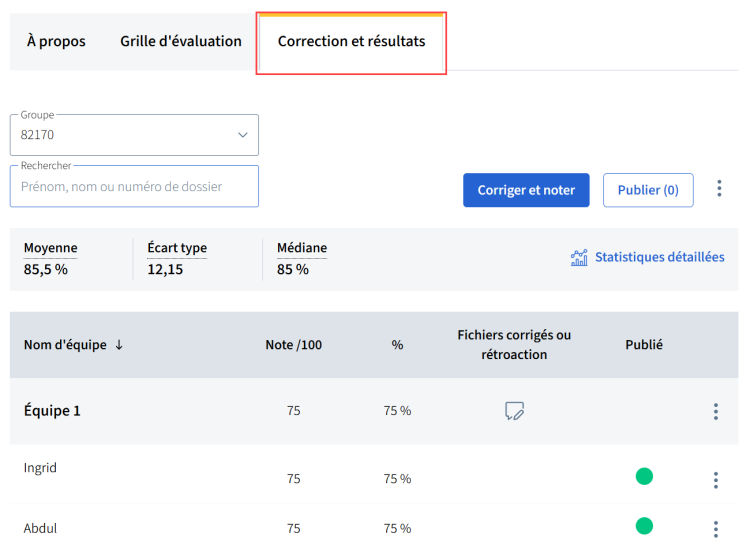Click the chart icon beside Statistiques détaillées

tap(579, 258)
